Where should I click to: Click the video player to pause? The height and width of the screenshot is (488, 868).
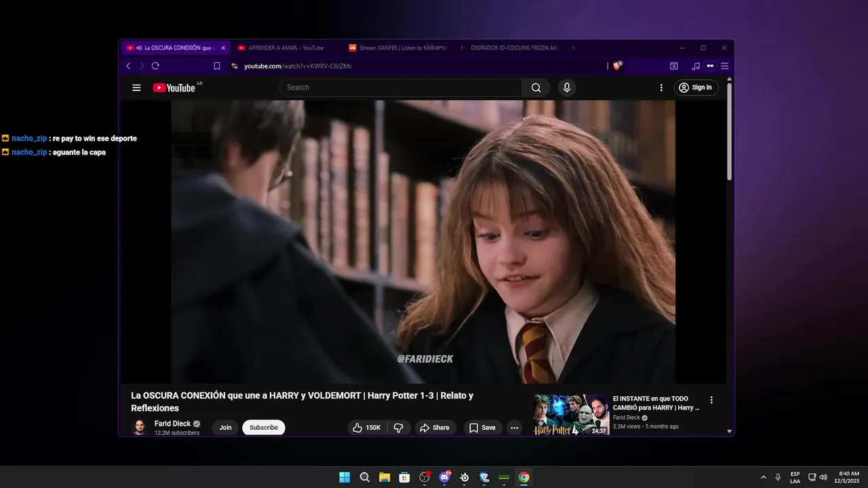point(423,242)
